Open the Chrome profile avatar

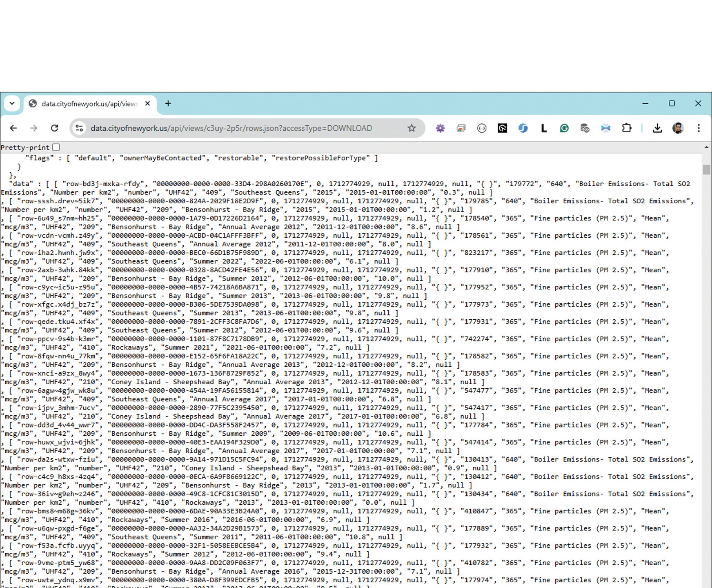[678, 128]
